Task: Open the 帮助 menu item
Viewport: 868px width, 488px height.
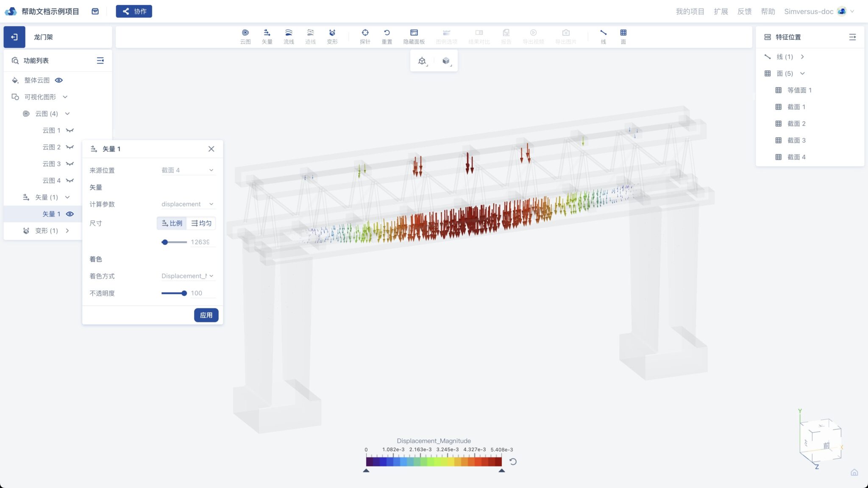Action: coord(768,11)
